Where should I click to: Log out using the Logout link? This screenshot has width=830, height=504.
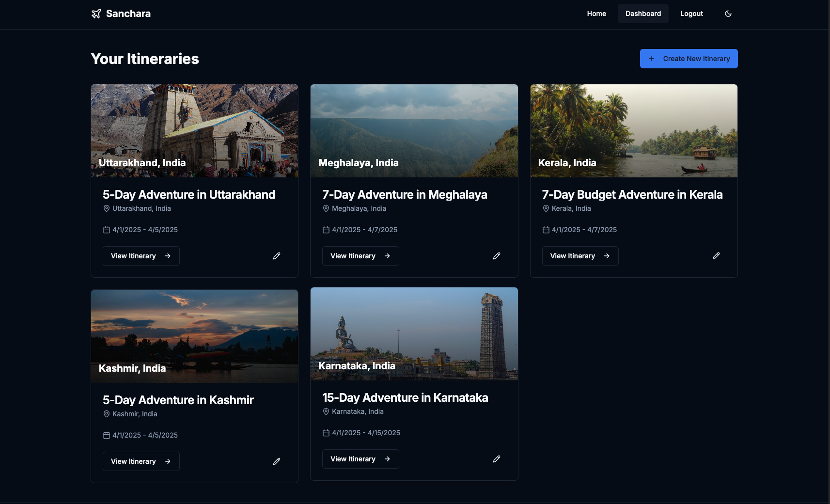tap(691, 14)
